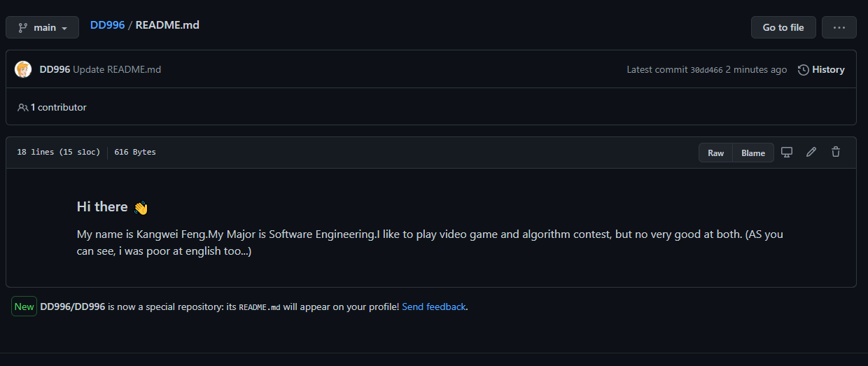Open the latest commit 30dd466
The image size is (868, 366).
[706, 70]
